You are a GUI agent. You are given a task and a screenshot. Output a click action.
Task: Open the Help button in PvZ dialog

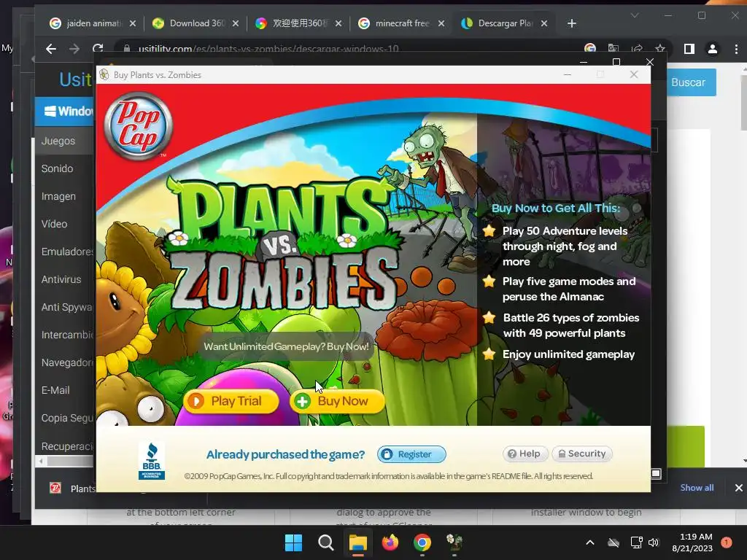[525, 454]
